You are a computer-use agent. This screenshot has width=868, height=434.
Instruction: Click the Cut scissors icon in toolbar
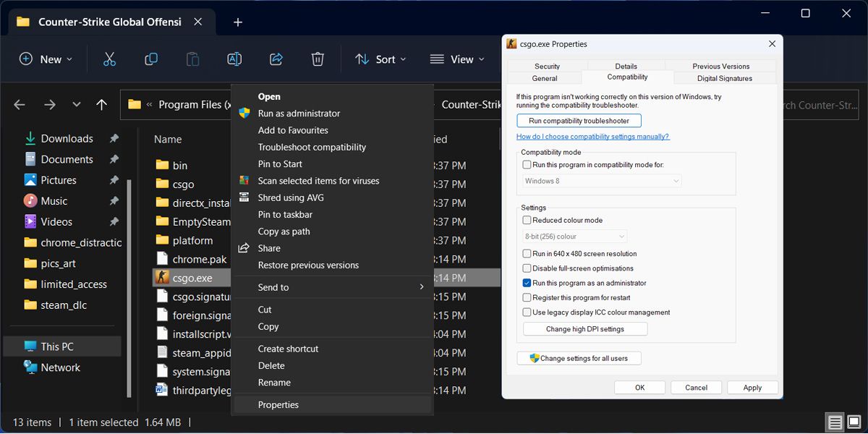pyautogui.click(x=109, y=59)
